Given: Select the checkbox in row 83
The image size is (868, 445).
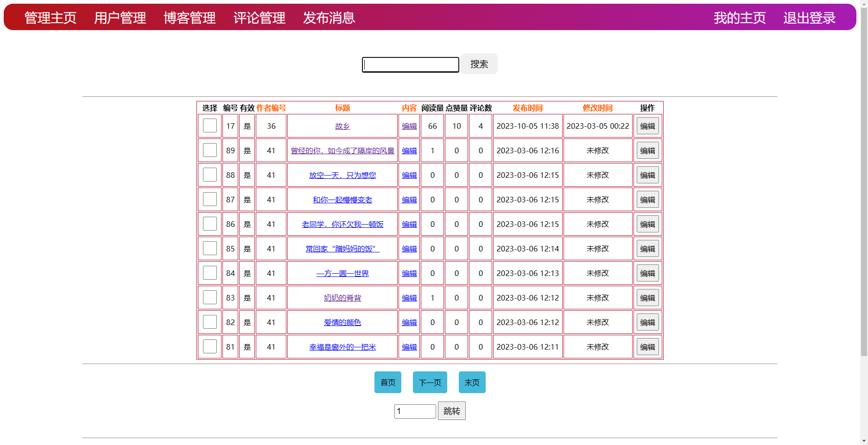Looking at the screenshot, I should point(210,297).
